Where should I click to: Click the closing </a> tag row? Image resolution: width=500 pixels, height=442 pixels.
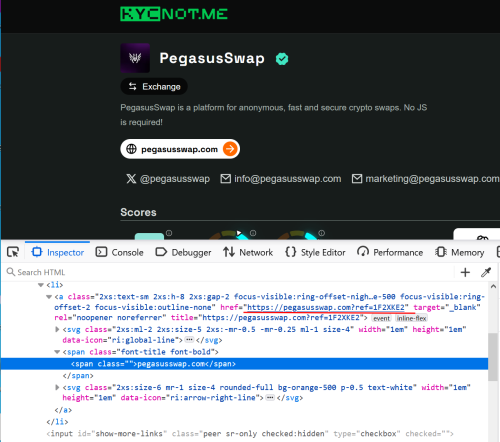63,410
